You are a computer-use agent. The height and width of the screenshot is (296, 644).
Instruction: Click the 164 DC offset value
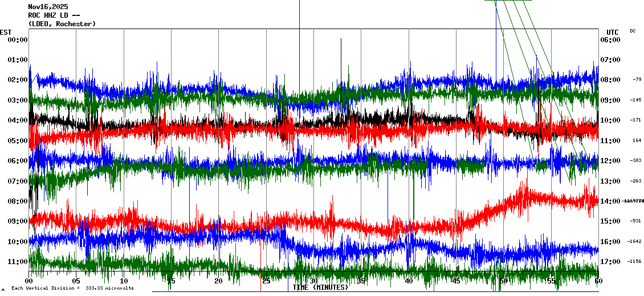(637, 140)
